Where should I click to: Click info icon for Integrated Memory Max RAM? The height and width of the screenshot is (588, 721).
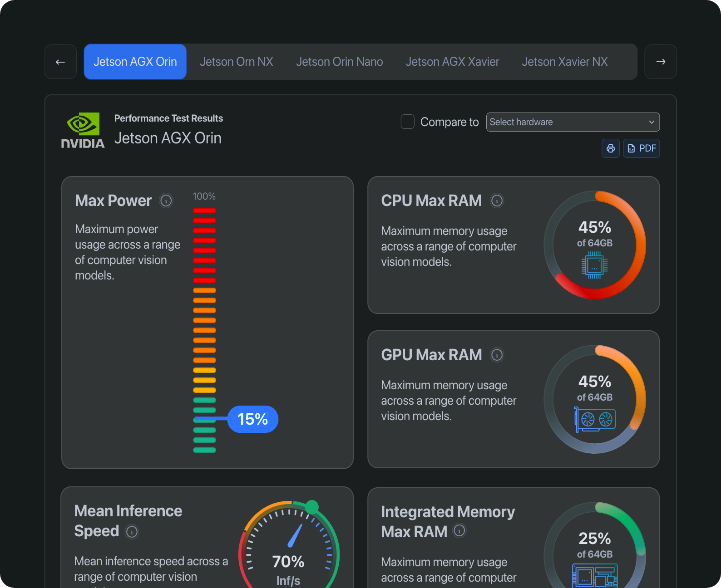(459, 530)
